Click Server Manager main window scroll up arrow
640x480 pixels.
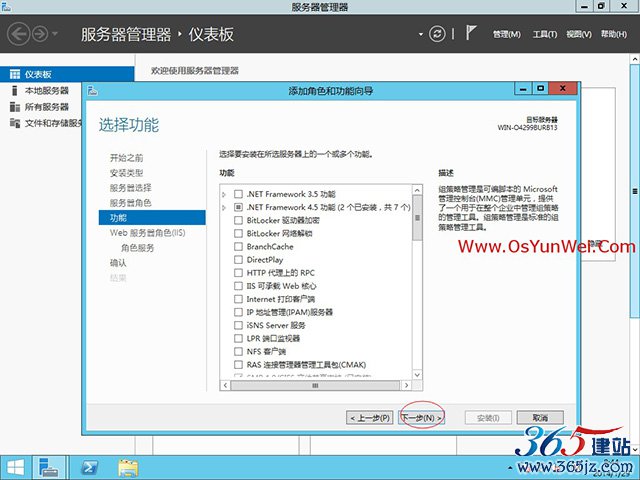pos(635,60)
